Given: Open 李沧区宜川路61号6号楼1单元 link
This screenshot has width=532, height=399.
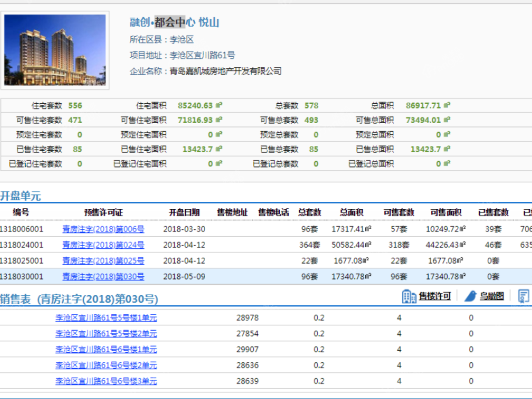Looking at the screenshot, I should (106, 349).
